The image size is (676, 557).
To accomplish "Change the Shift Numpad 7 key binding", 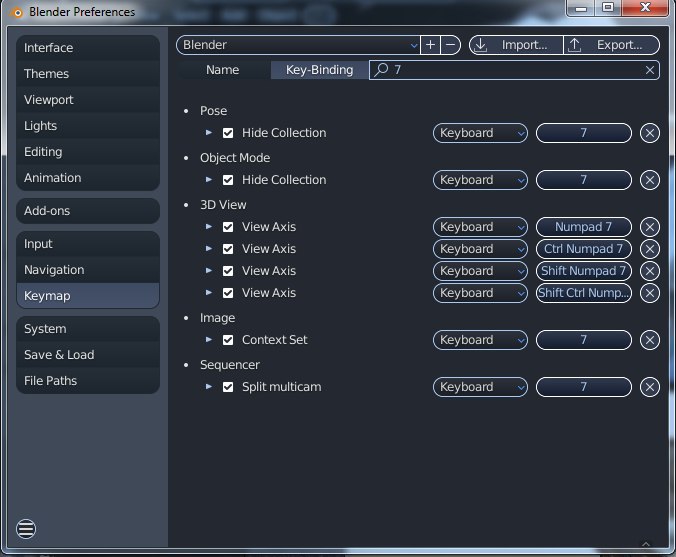I will click(584, 271).
